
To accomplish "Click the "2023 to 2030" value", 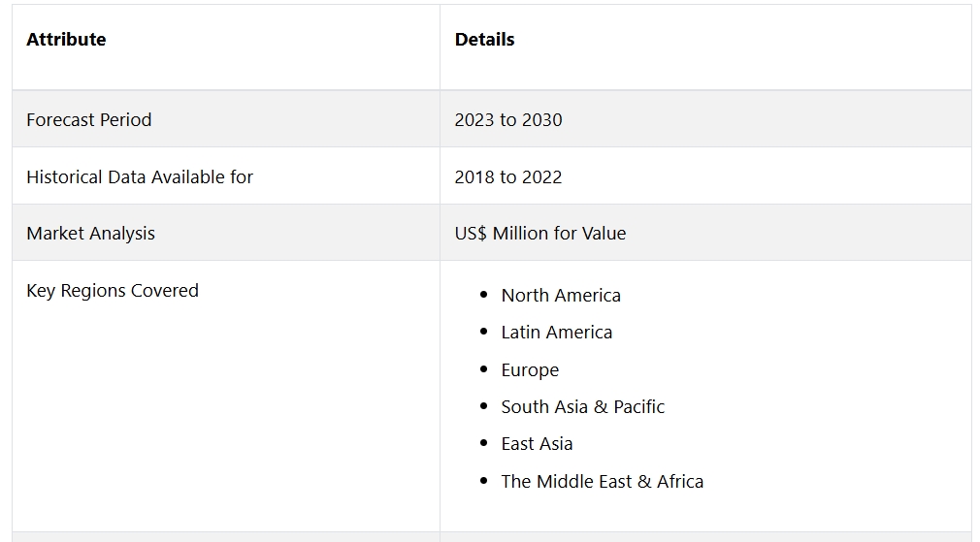I will (x=508, y=120).
